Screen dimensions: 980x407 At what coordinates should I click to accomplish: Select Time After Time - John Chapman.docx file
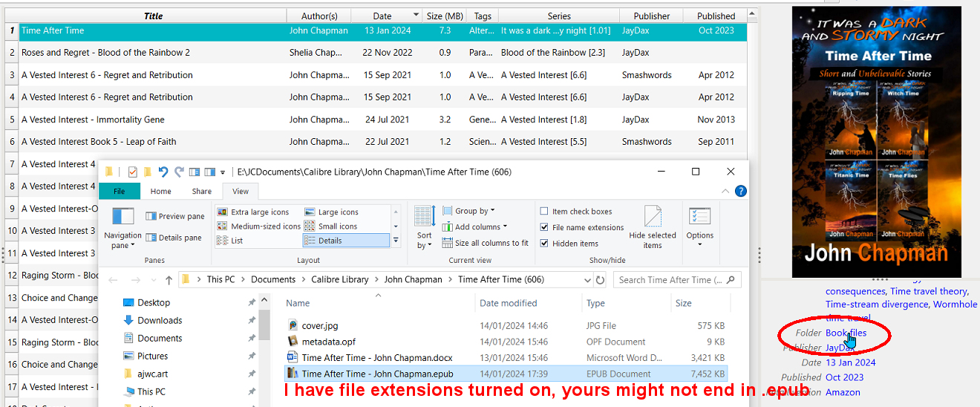pyautogui.click(x=376, y=358)
